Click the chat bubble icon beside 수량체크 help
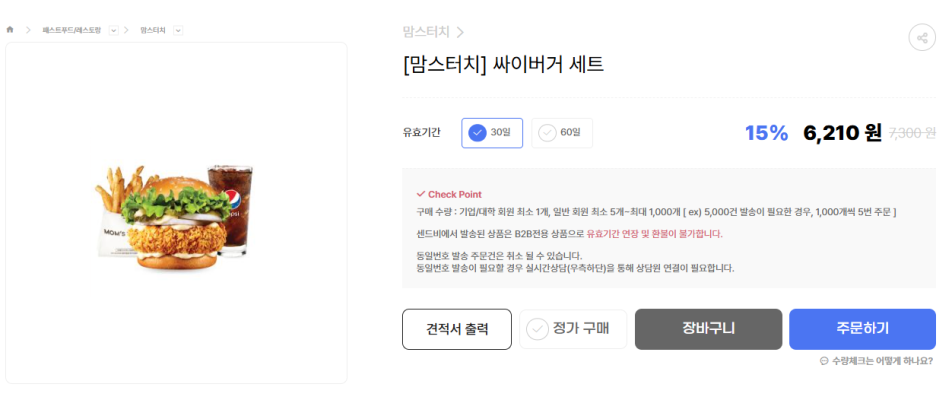This screenshot has width=952, height=400. (824, 361)
